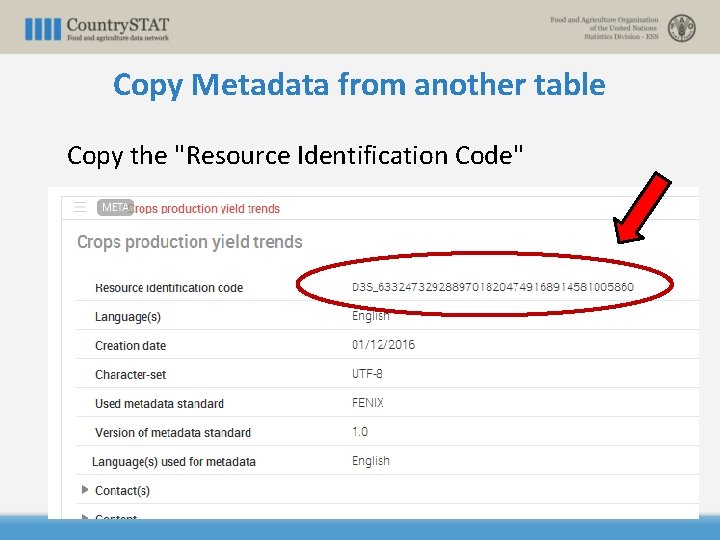Viewport: 720px width, 540px height.
Task: Expand the Contact(s) section
Action: click(x=84, y=489)
